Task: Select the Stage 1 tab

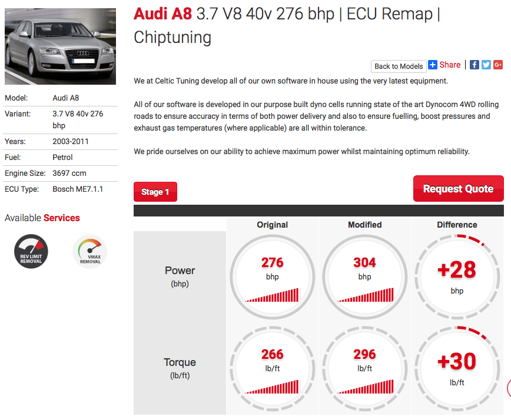Action: pyautogui.click(x=155, y=192)
